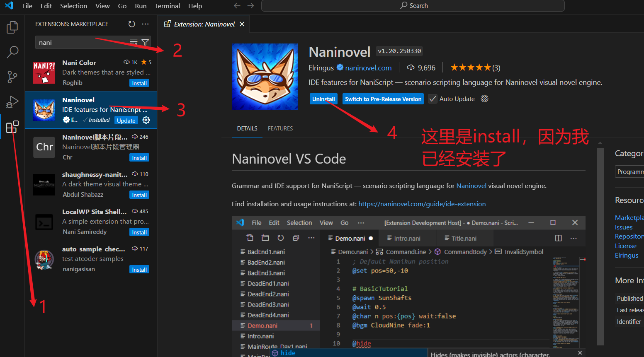The height and width of the screenshot is (357, 644).
Task: Click the version v1.20.250330 badge
Action: pos(399,51)
